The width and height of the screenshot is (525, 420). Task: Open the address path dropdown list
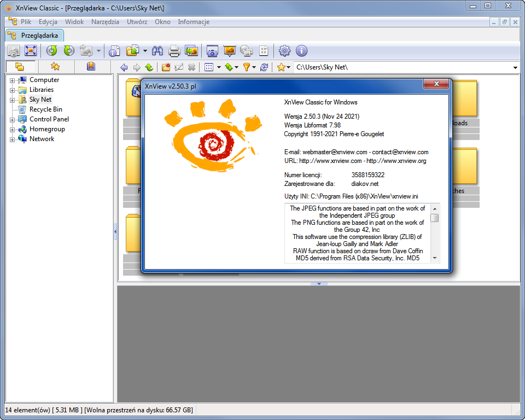click(x=515, y=67)
